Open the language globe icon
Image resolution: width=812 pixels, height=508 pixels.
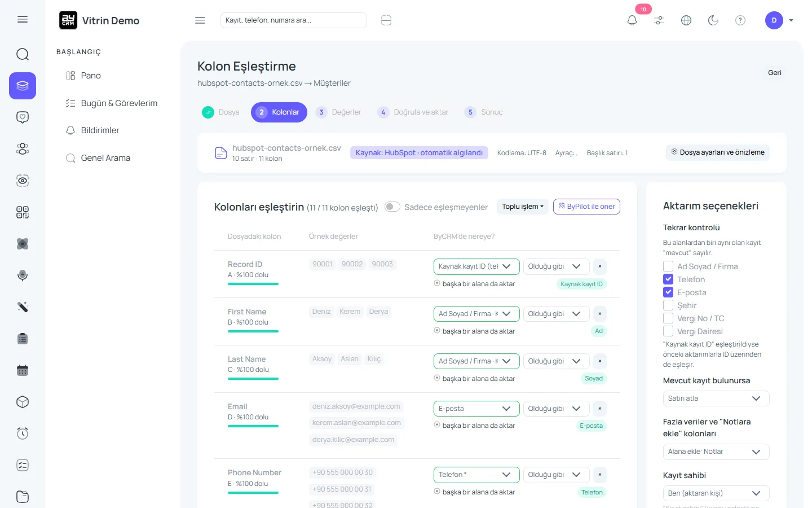pyautogui.click(x=686, y=20)
